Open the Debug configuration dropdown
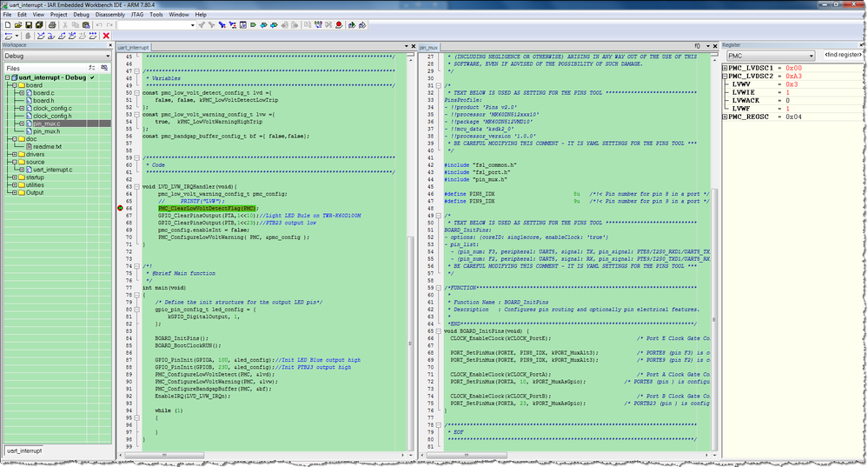 coord(108,56)
